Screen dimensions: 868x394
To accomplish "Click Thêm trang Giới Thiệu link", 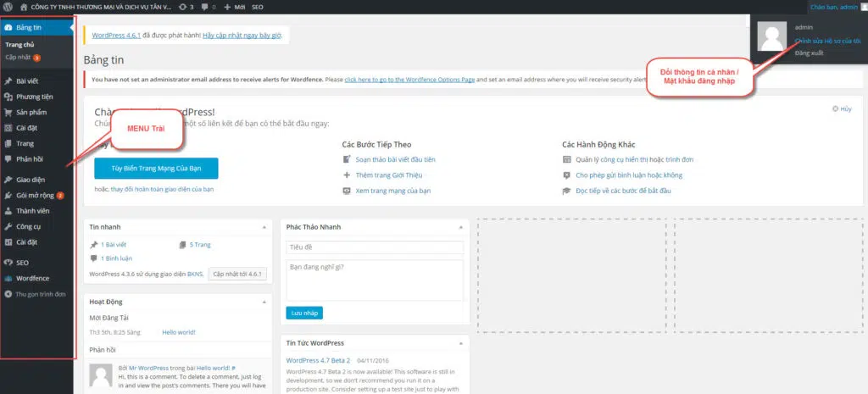I will (x=389, y=175).
